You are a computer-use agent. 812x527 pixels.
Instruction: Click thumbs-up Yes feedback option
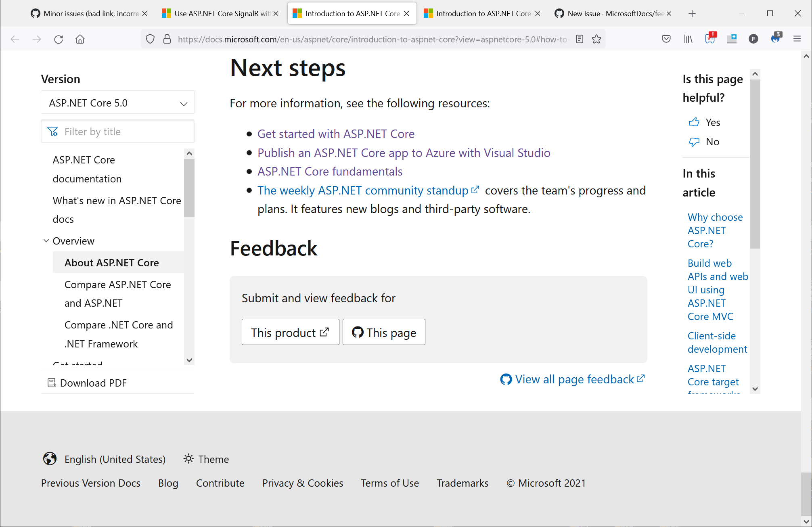click(705, 122)
